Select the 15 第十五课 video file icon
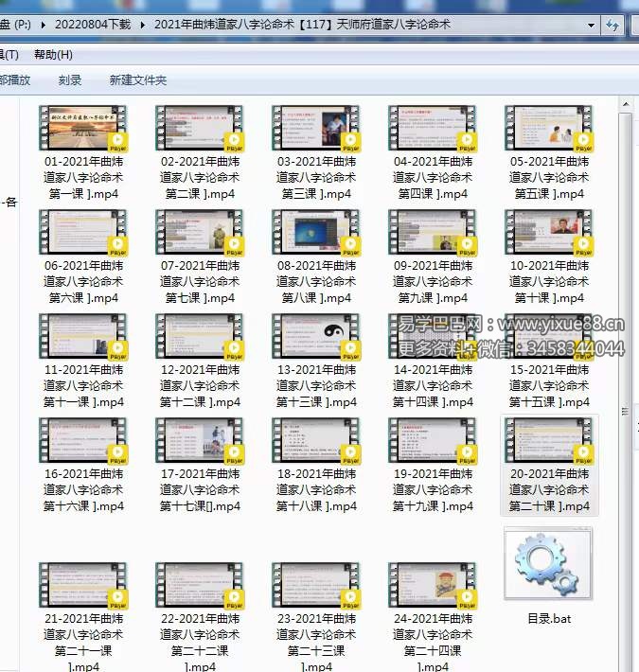 pos(549,336)
